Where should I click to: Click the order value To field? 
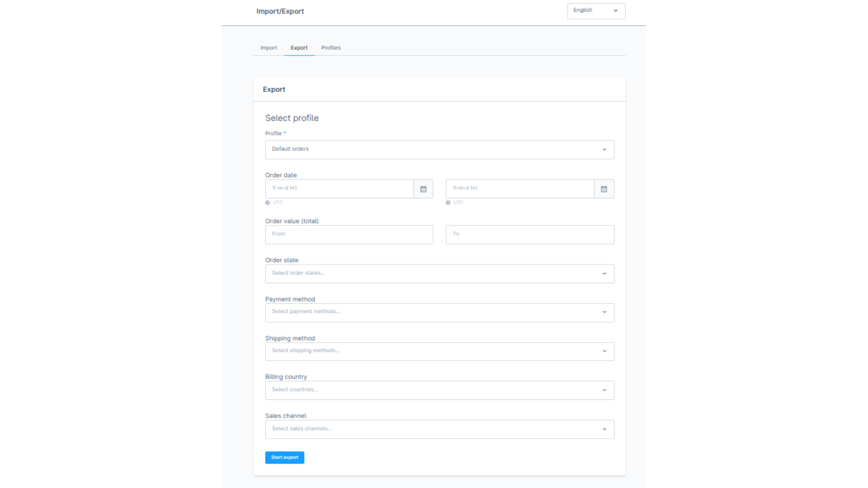click(530, 235)
